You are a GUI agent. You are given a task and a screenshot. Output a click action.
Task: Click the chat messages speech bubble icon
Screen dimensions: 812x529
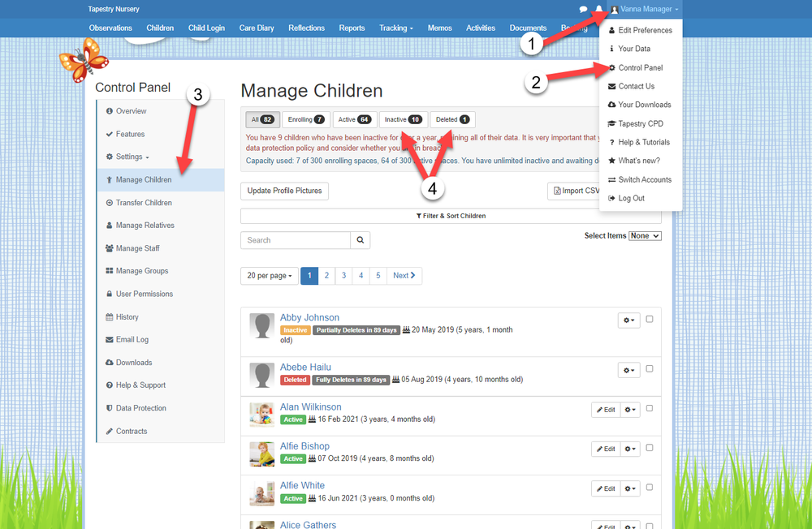tap(583, 9)
